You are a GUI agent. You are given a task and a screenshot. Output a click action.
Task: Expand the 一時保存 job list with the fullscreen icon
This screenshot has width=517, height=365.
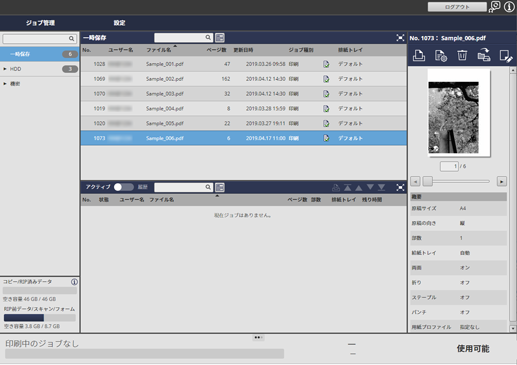[x=400, y=38]
